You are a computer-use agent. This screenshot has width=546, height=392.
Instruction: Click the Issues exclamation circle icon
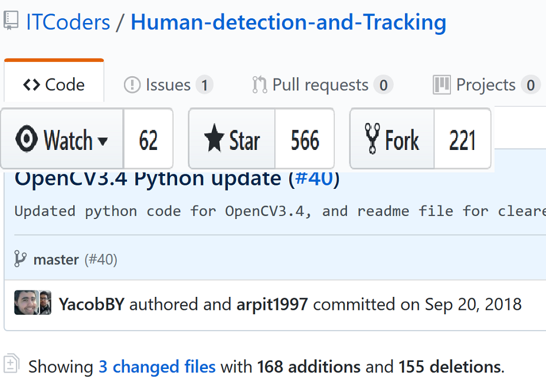132,85
